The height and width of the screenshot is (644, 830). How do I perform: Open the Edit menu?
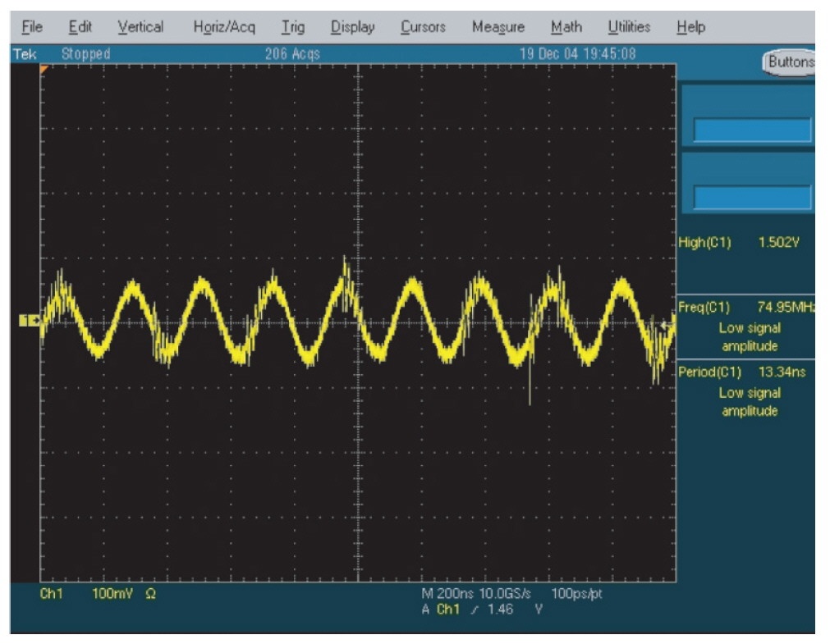(80, 27)
